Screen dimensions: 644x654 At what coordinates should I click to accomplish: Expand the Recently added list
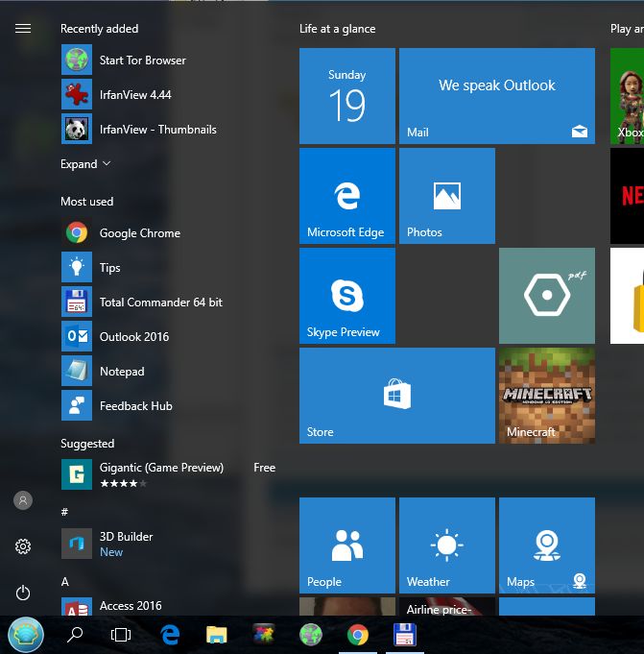pyautogui.click(x=85, y=164)
